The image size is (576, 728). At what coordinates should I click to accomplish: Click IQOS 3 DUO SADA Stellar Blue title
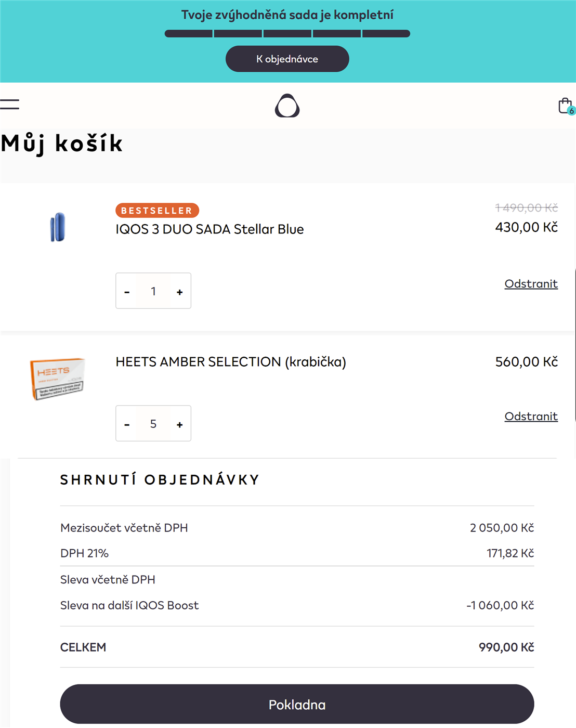(x=210, y=229)
